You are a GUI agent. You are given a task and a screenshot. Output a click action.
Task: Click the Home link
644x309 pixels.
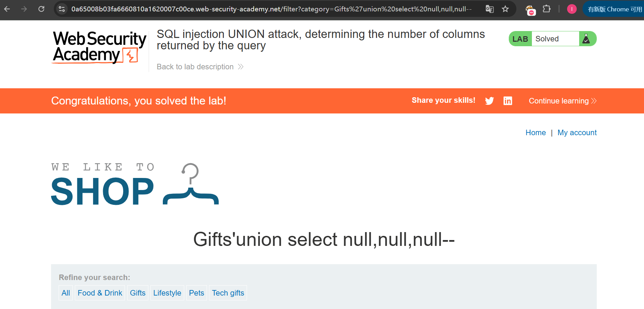coord(535,132)
